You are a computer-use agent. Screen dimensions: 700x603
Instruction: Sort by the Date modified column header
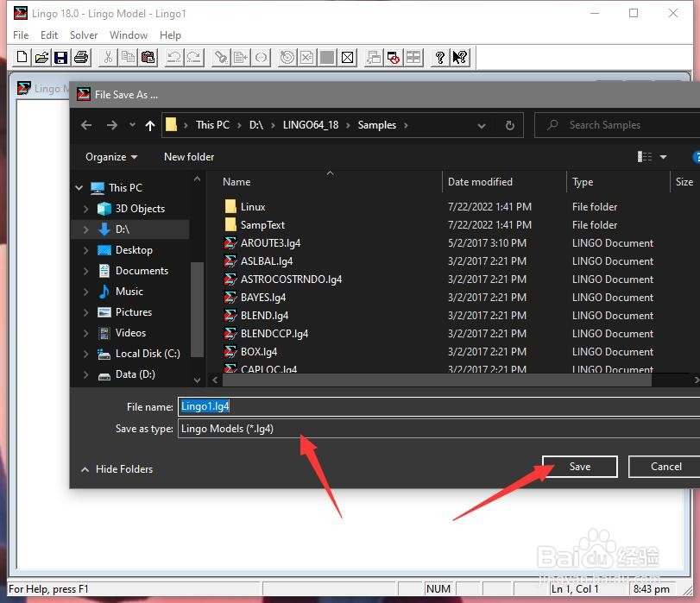point(481,182)
